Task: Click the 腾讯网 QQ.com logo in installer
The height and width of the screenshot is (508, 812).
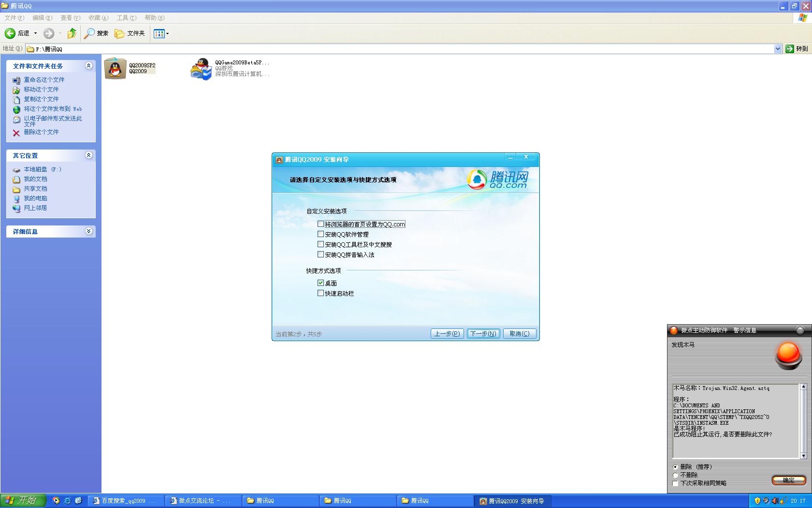Action: 498,179
